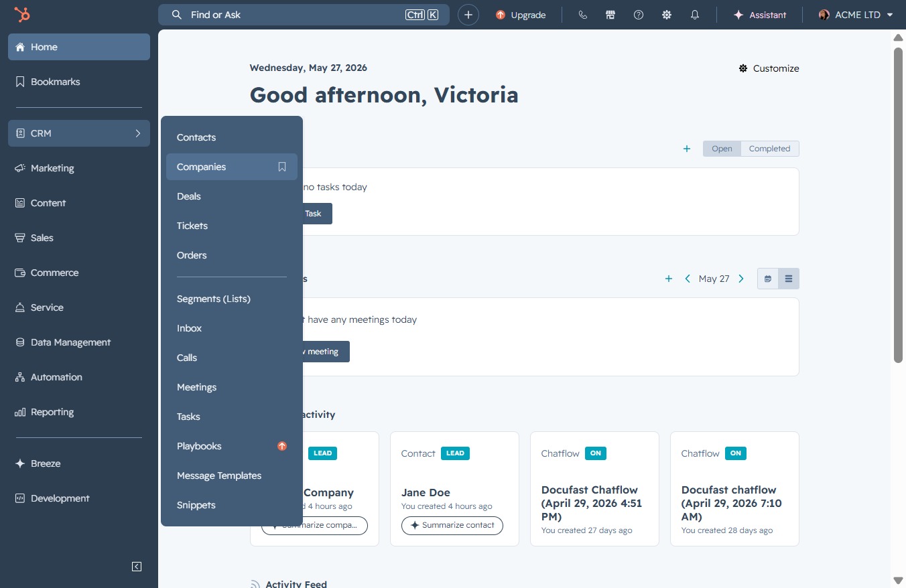Click the Playbooks upgrade arrow badge
906x588 pixels.
click(x=282, y=446)
